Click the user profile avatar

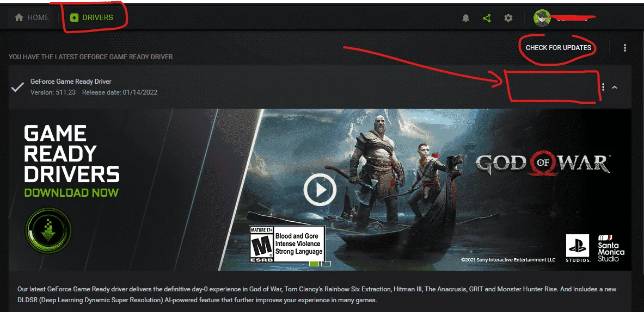(542, 17)
